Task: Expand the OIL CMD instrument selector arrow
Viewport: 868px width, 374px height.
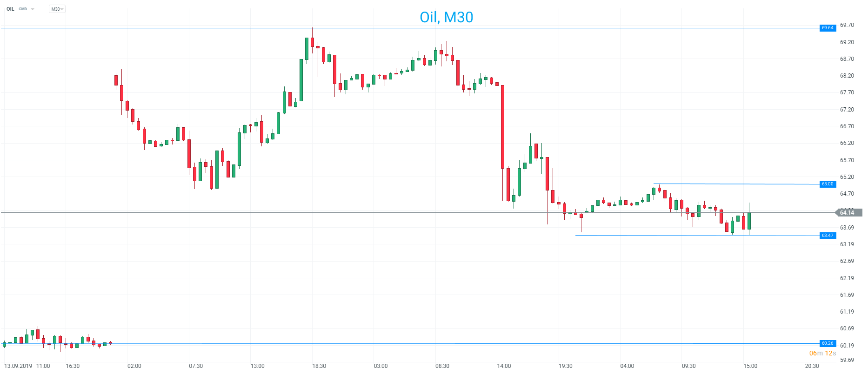Action: [x=33, y=9]
